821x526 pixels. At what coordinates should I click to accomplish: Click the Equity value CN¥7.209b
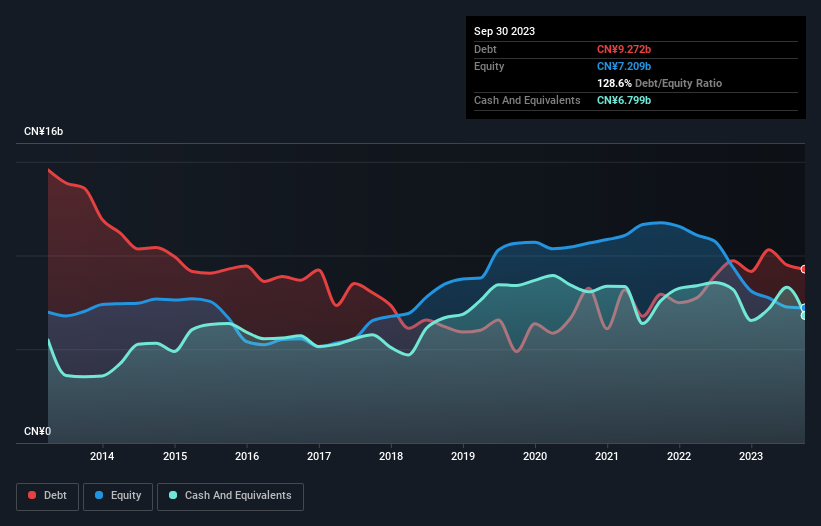coord(624,66)
